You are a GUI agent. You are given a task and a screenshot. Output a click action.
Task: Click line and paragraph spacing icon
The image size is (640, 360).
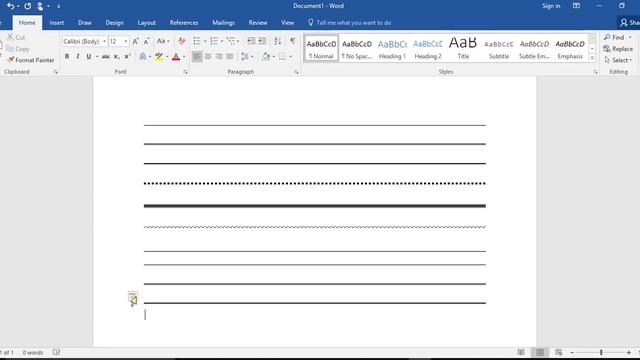[x=244, y=56]
